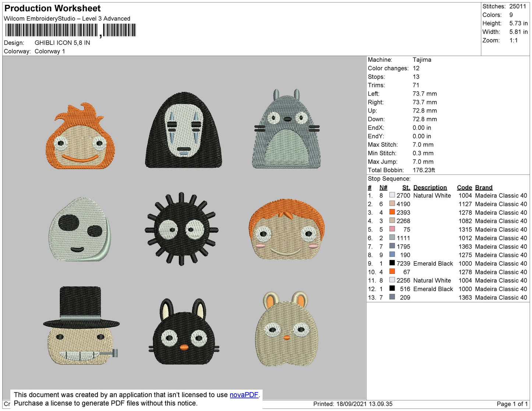This screenshot has width=532, height=411.
Task: Click the Machine value 'Tajima'
Action: [x=422, y=60]
